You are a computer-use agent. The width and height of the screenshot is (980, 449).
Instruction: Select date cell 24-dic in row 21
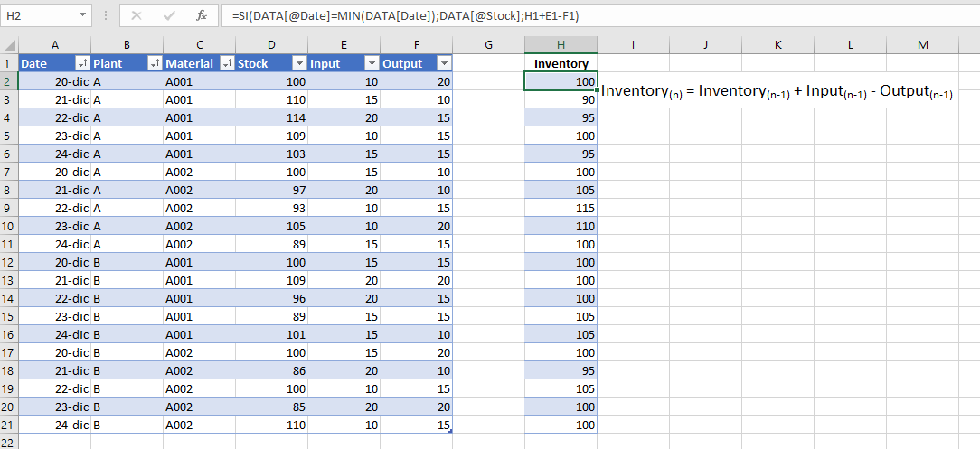pyautogui.click(x=55, y=425)
